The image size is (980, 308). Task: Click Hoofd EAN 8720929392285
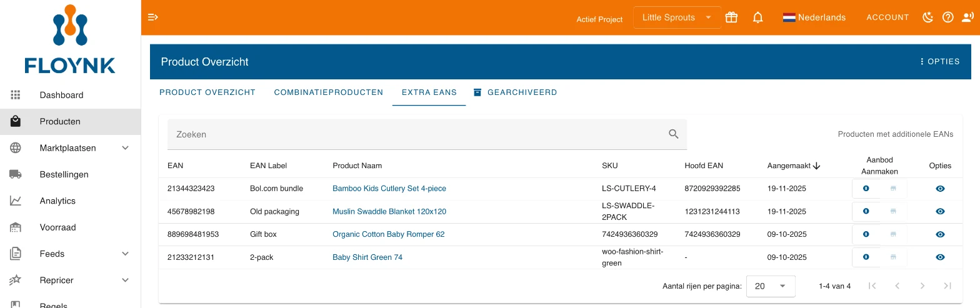click(x=712, y=188)
